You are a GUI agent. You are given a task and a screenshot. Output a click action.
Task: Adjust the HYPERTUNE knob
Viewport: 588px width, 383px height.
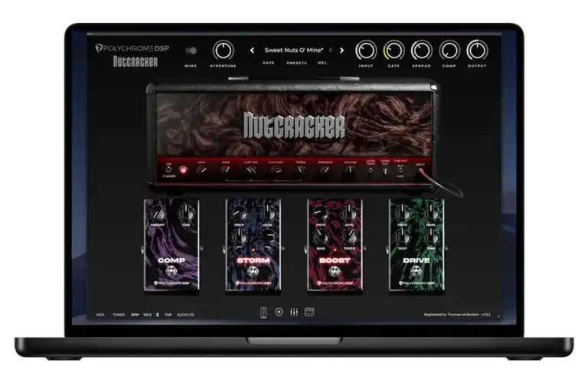223,51
